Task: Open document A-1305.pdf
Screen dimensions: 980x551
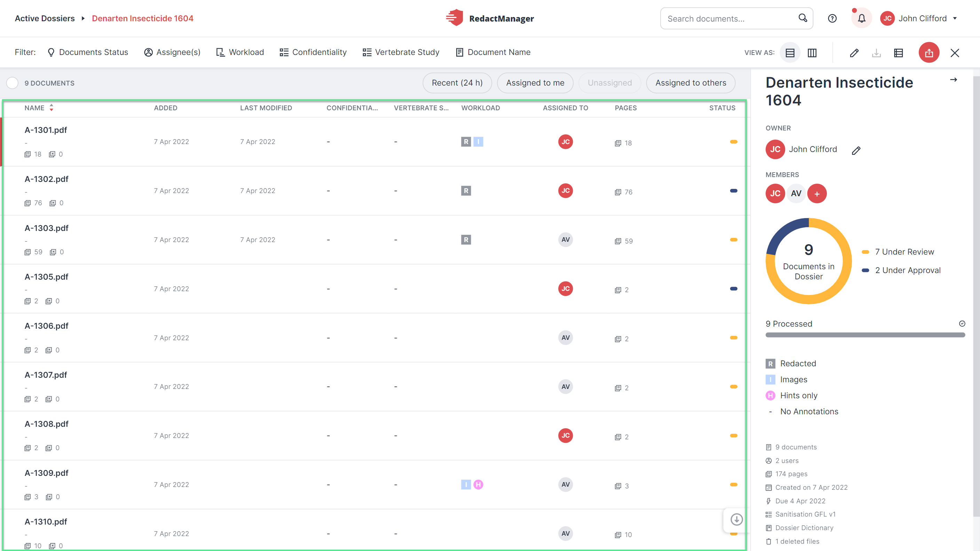Action: 46,277
